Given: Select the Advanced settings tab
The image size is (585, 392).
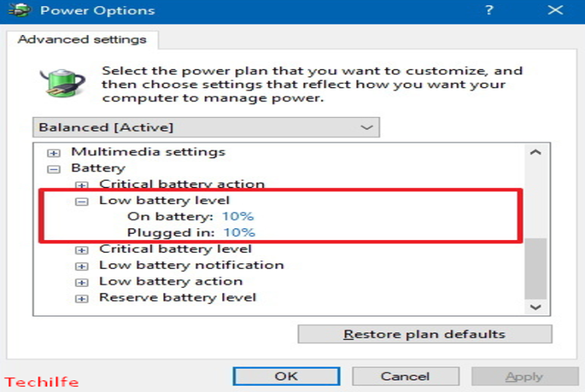Looking at the screenshot, I should tap(82, 39).
